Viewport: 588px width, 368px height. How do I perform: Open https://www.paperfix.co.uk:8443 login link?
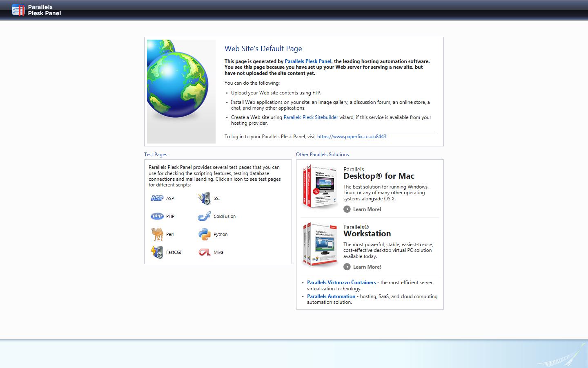[x=351, y=136]
